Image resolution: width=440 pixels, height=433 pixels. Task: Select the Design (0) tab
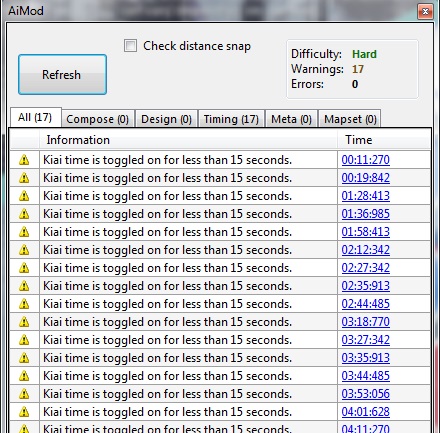click(166, 119)
